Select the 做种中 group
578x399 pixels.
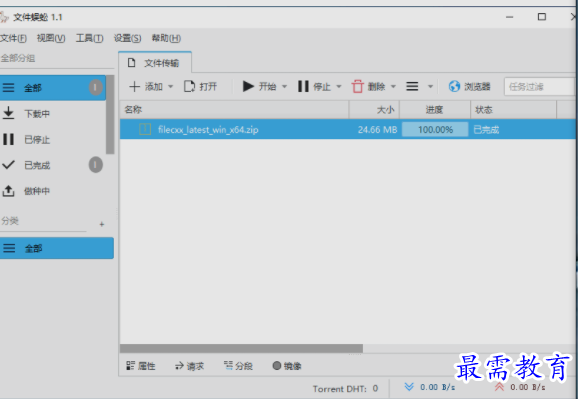[53, 191]
